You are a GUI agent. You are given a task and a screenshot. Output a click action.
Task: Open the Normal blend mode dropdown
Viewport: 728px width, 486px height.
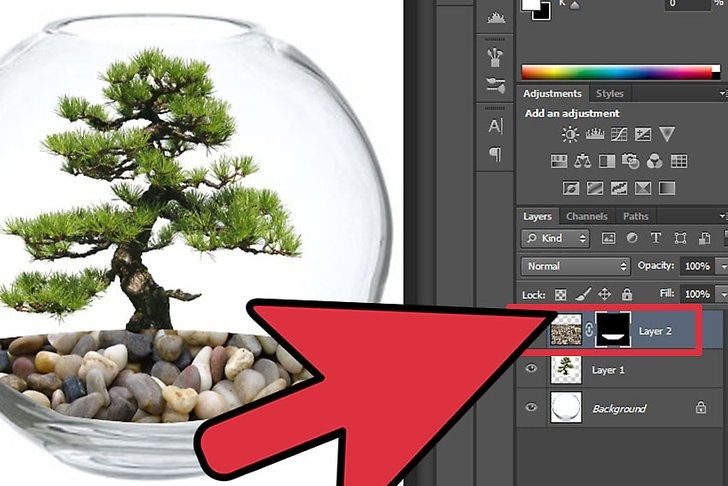pos(575,267)
